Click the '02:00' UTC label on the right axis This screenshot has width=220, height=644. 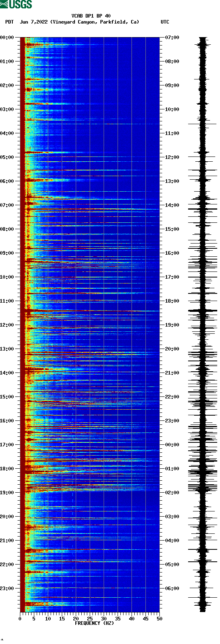tap(172, 493)
